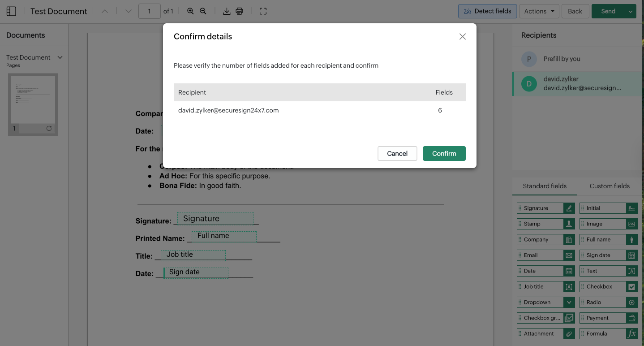Rotate the page thumbnail

[x=49, y=129]
